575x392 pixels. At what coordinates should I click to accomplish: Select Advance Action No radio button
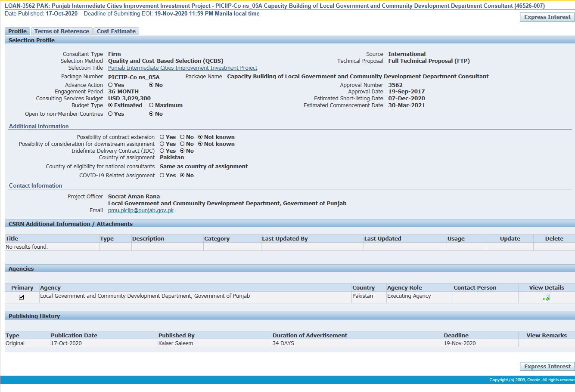pos(151,85)
